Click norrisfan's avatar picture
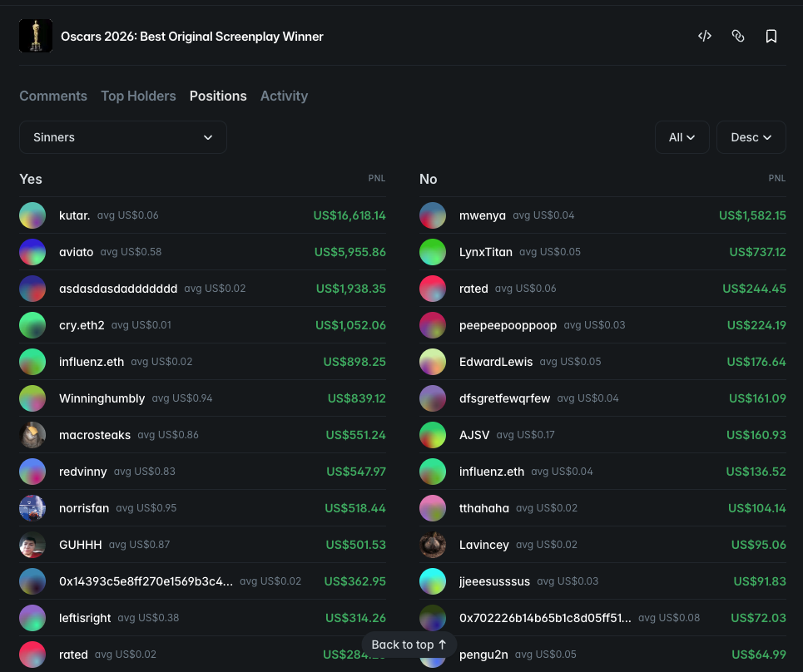Image resolution: width=803 pixels, height=672 pixels. tap(32, 508)
